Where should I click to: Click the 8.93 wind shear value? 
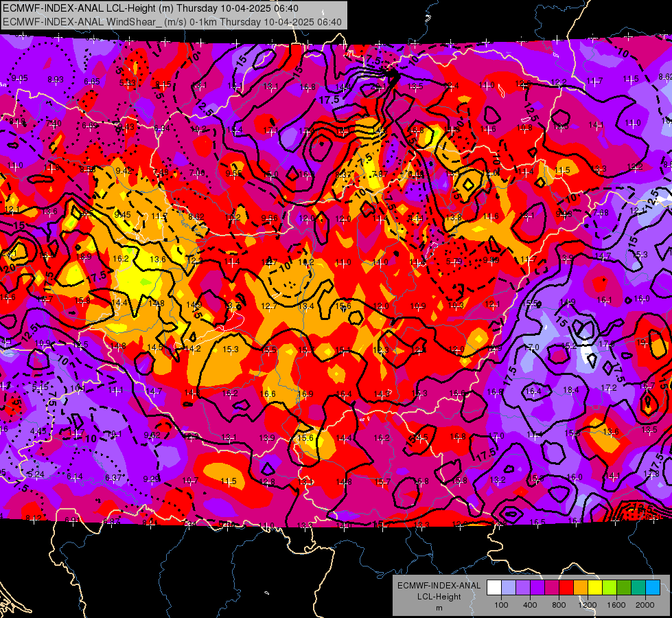pos(56,80)
